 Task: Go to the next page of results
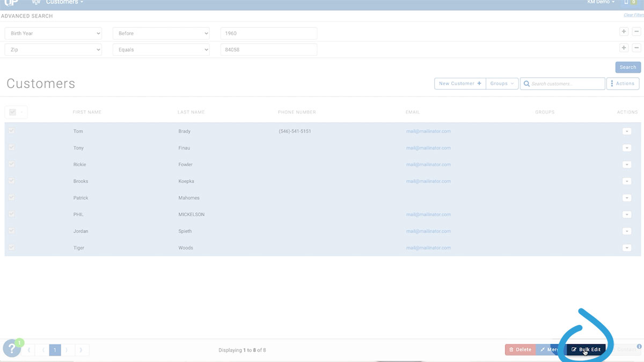[68, 350]
